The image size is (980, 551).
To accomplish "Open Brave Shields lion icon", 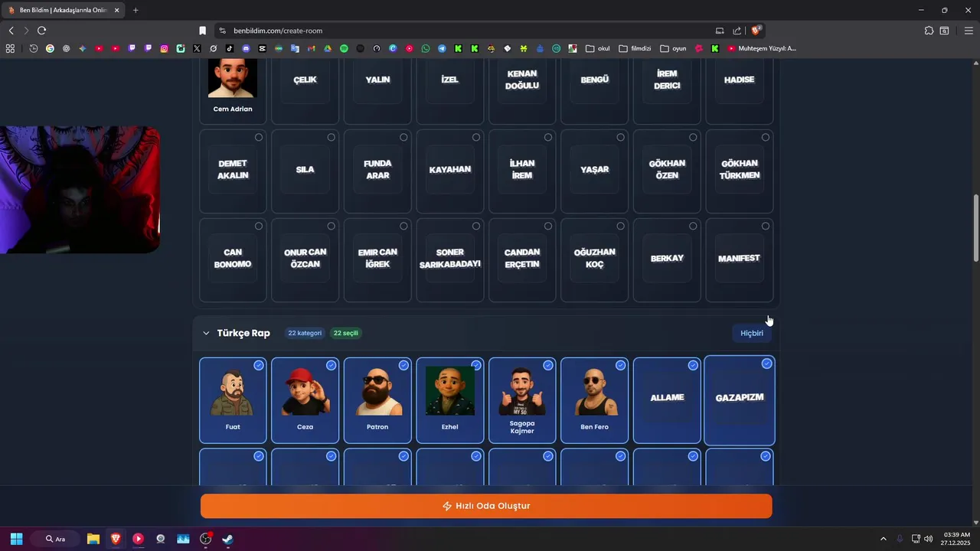I will click(756, 31).
